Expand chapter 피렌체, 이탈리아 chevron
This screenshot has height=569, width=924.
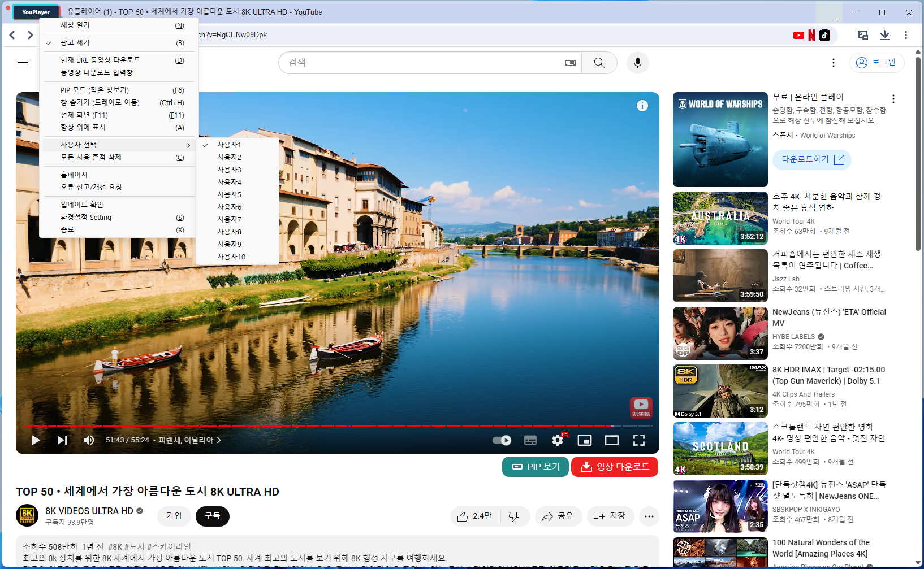coord(219,440)
